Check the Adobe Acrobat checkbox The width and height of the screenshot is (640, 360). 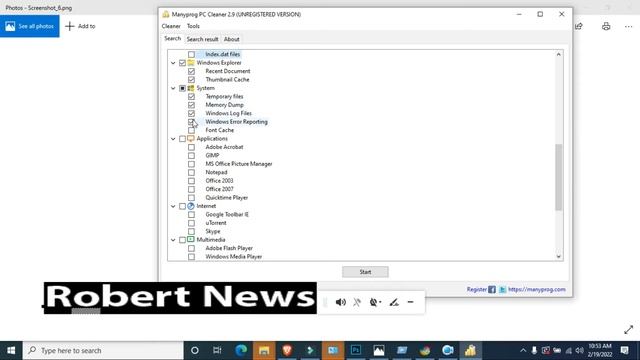tap(191, 147)
